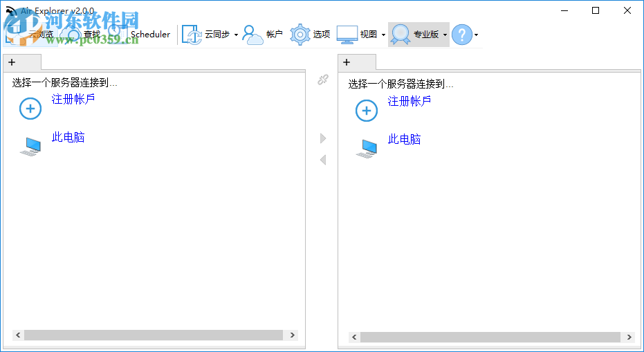Click right pane 注册帐户 link
644x352 pixels.
[x=409, y=101]
